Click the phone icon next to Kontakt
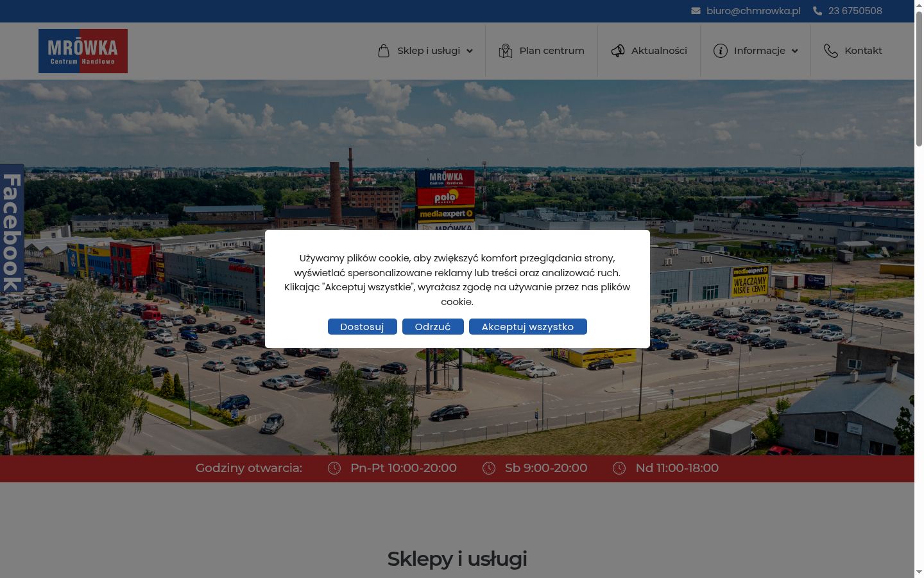924x578 pixels. (831, 51)
